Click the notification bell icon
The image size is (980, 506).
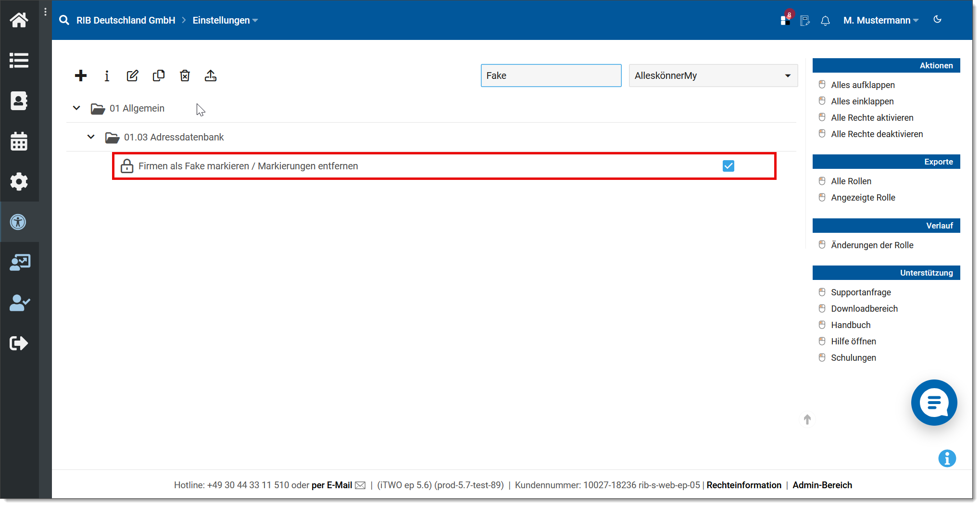[825, 21]
